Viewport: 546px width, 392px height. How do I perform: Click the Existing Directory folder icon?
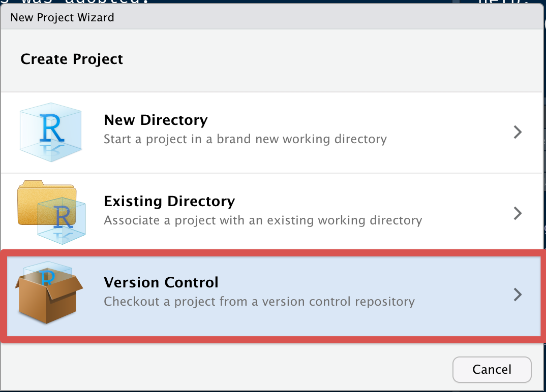(x=51, y=212)
